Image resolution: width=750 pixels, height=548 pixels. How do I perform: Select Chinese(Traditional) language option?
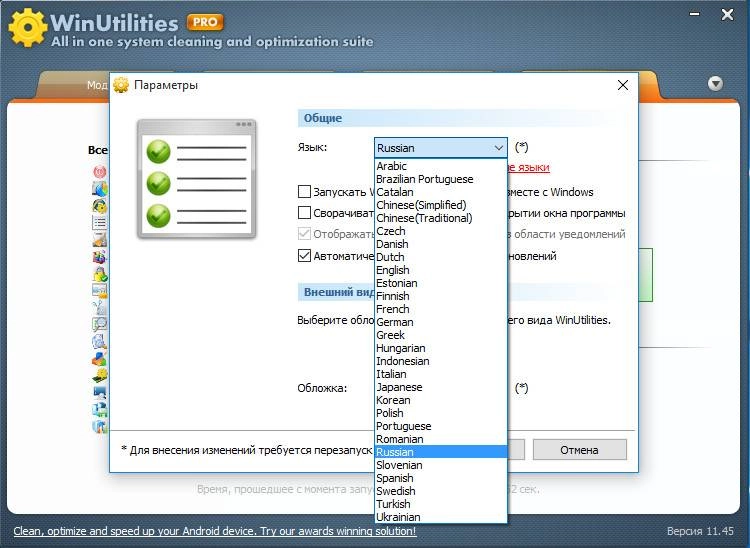[441, 218]
